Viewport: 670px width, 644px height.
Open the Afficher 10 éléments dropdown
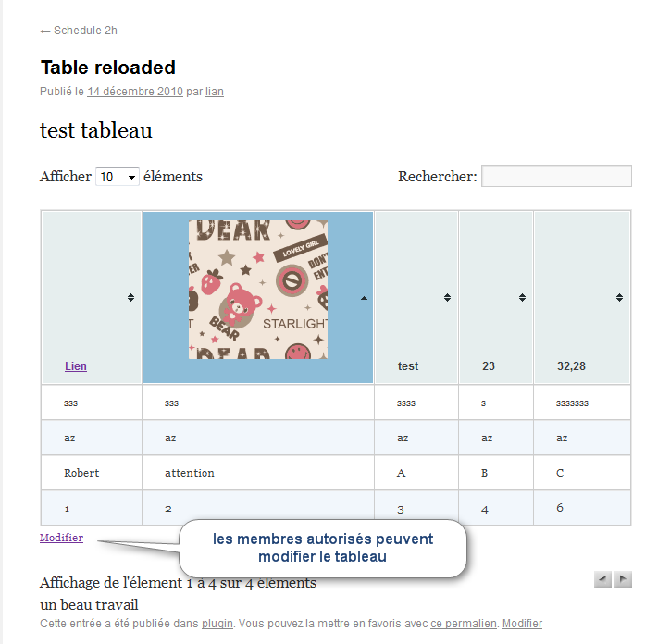click(x=118, y=177)
